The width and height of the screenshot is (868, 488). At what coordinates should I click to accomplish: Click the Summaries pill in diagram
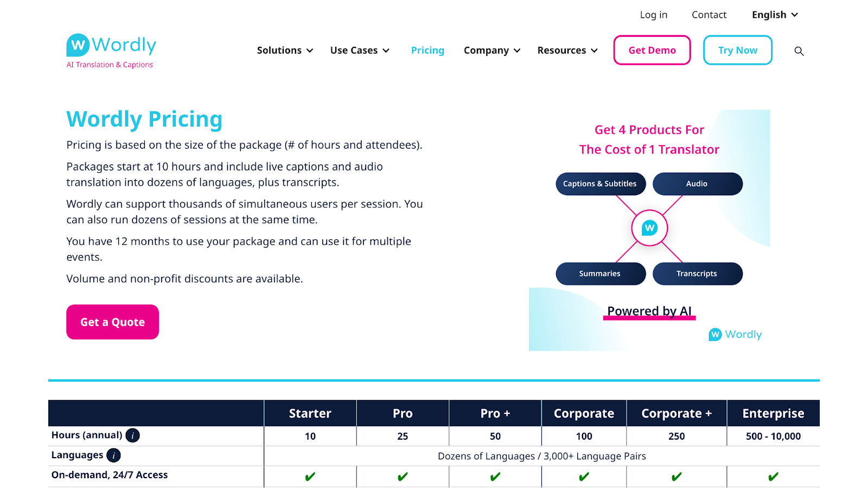coord(601,274)
